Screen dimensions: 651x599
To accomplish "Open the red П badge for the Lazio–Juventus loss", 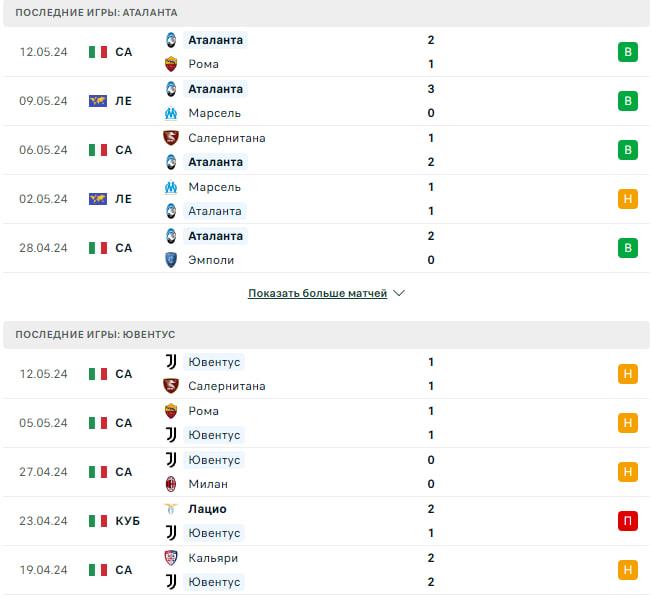I will coord(628,521).
